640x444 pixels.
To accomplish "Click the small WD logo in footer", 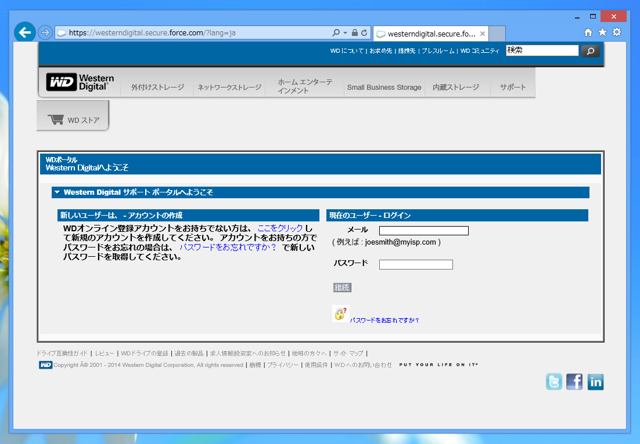I will pyautogui.click(x=45, y=365).
